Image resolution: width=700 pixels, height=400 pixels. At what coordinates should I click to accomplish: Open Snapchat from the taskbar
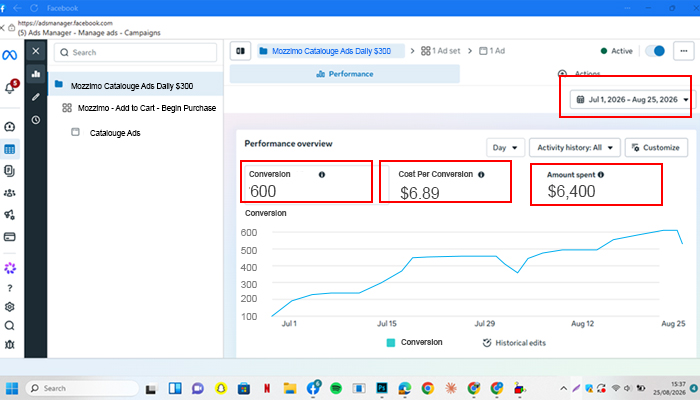[221, 388]
